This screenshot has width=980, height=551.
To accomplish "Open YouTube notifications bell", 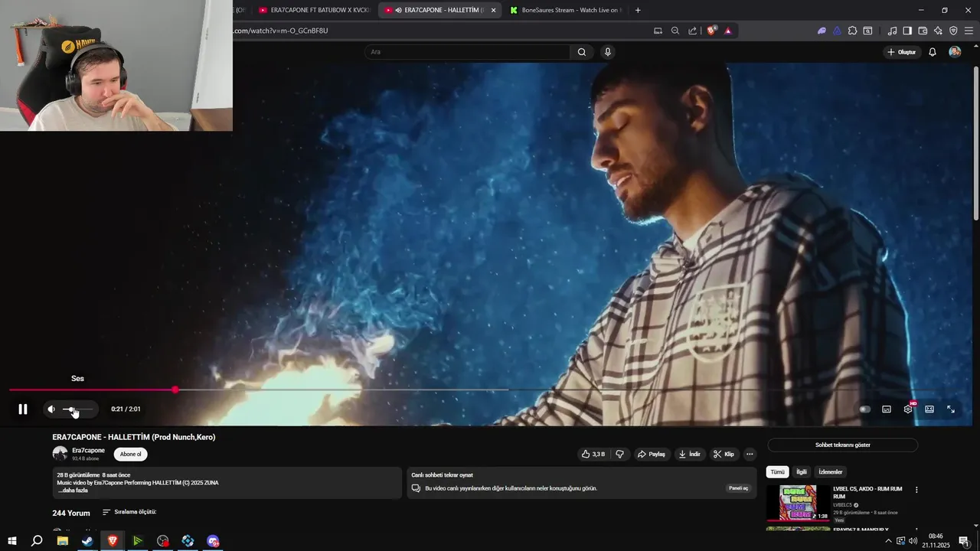I will point(933,52).
